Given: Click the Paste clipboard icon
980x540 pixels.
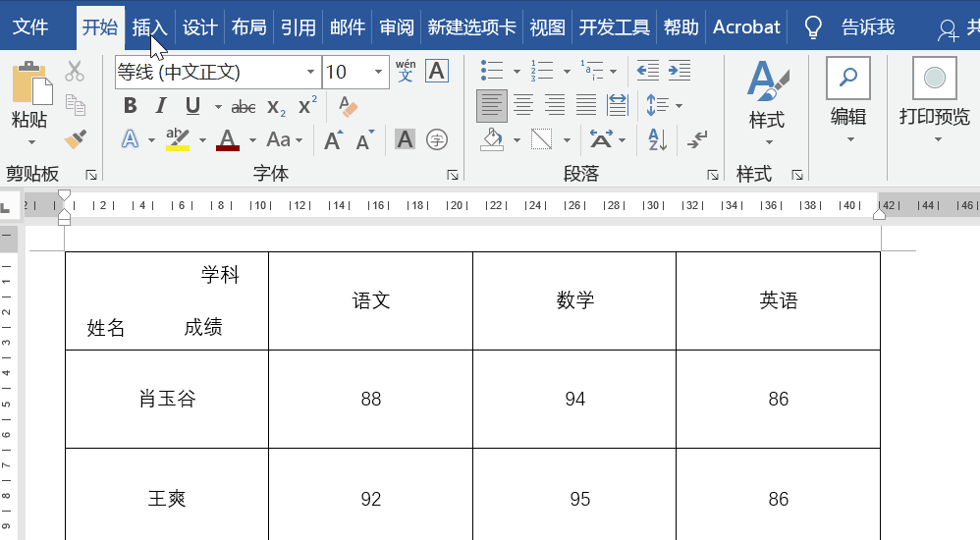Looking at the screenshot, I should [31, 83].
